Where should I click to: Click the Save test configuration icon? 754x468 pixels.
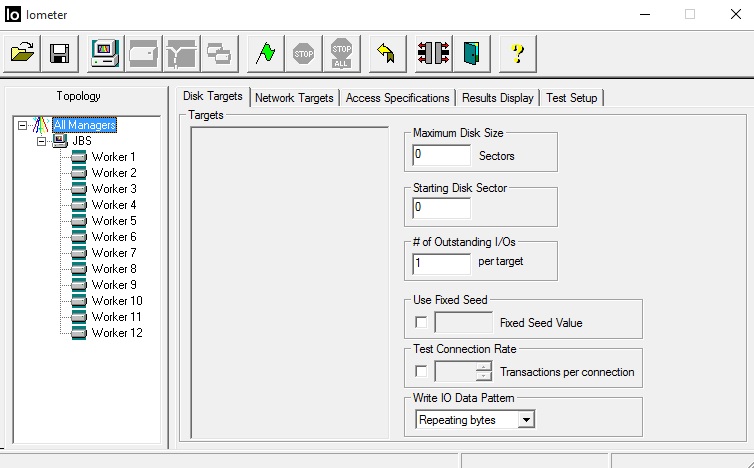point(59,53)
